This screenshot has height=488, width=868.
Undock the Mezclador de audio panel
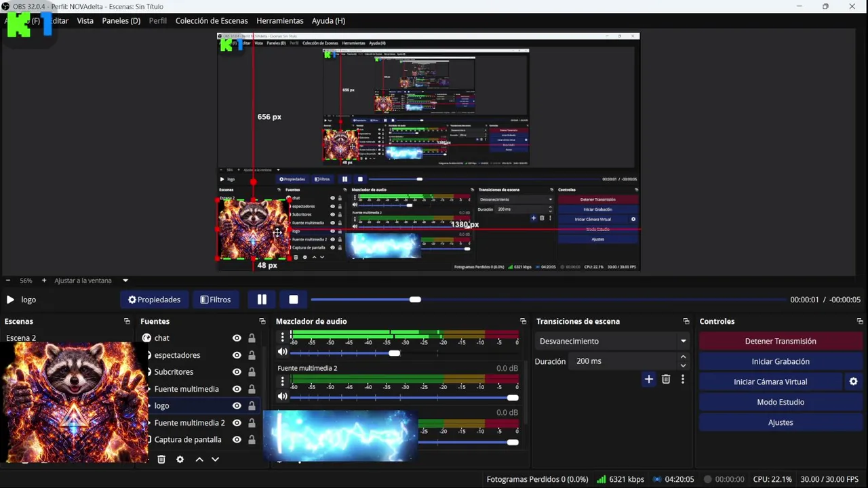coord(523,321)
